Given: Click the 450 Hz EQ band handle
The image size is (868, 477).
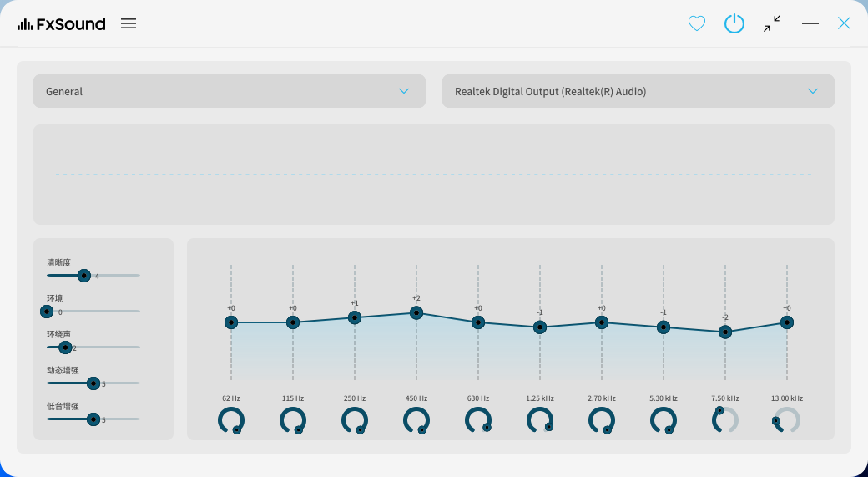Looking at the screenshot, I should [x=416, y=313].
